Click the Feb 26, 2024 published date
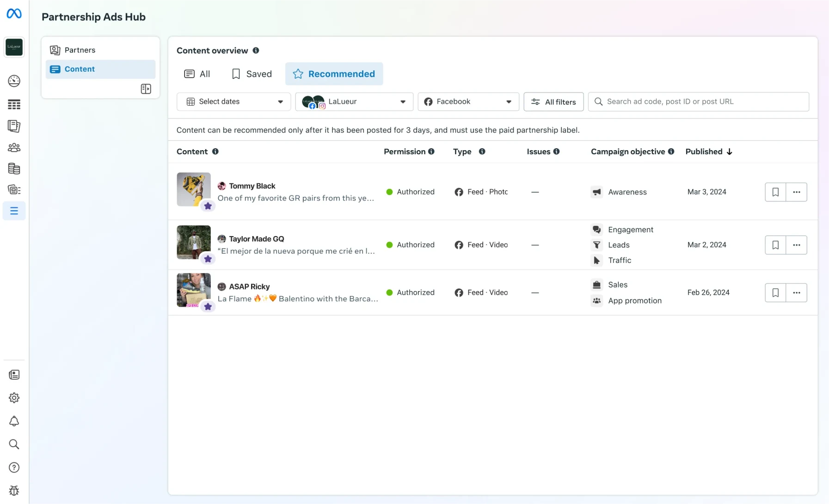The width and height of the screenshot is (829, 504). coord(708,292)
